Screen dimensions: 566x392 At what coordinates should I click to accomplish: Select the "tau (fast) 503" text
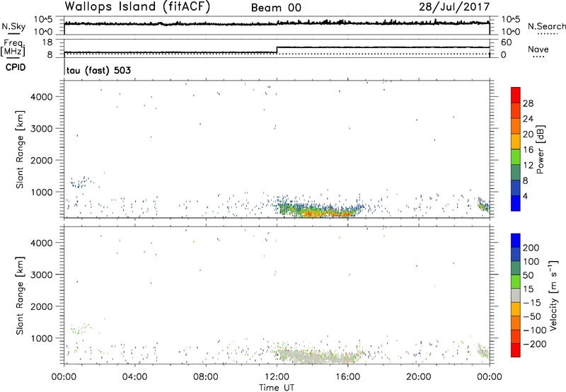[x=98, y=70]
